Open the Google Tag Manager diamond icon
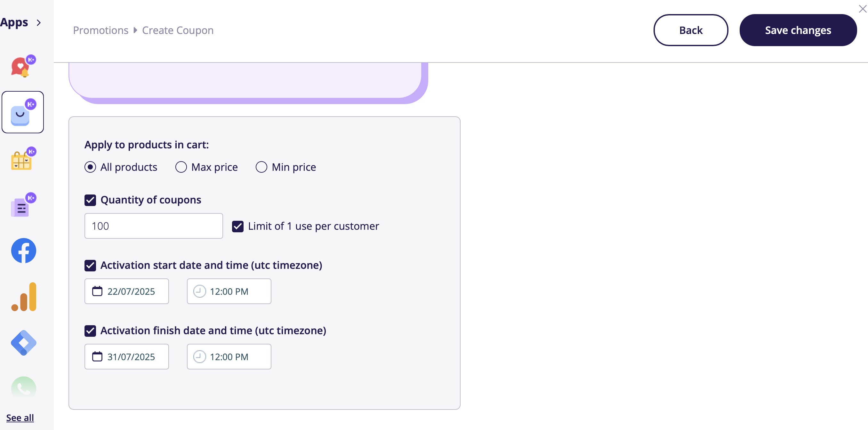Screen dimensions: 868x430 tap(24, 343)
